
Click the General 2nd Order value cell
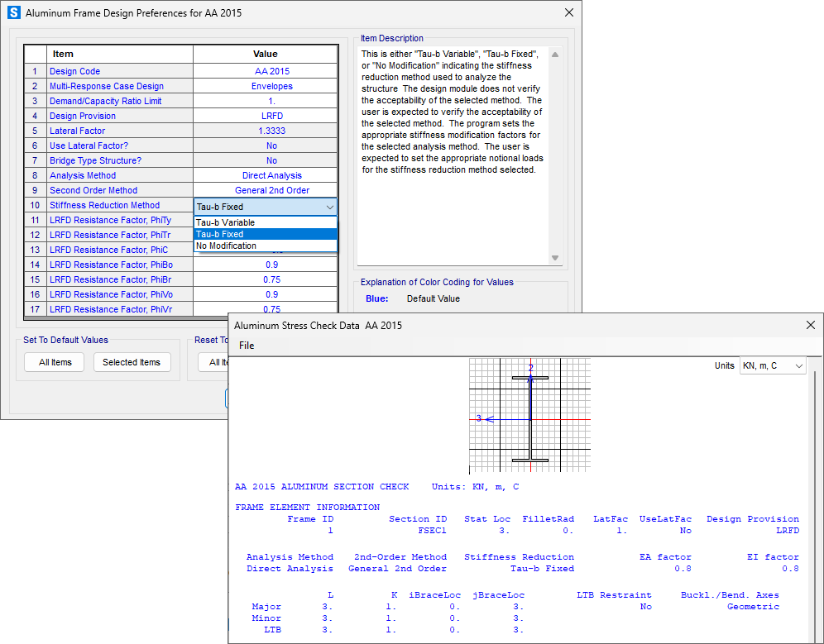click(x=266, y=190)
